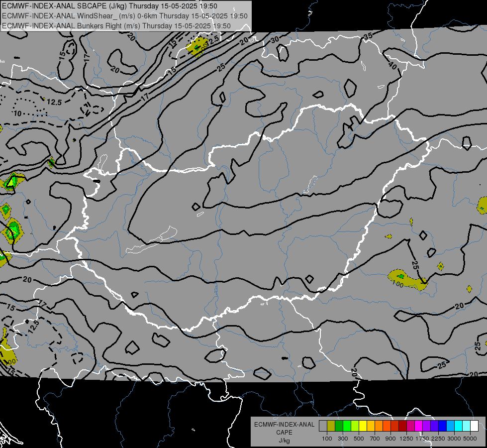The width and height of the screenshot is (487, 448).
Task: Click legend scale value 5000
Action: [x=470, y=439]
